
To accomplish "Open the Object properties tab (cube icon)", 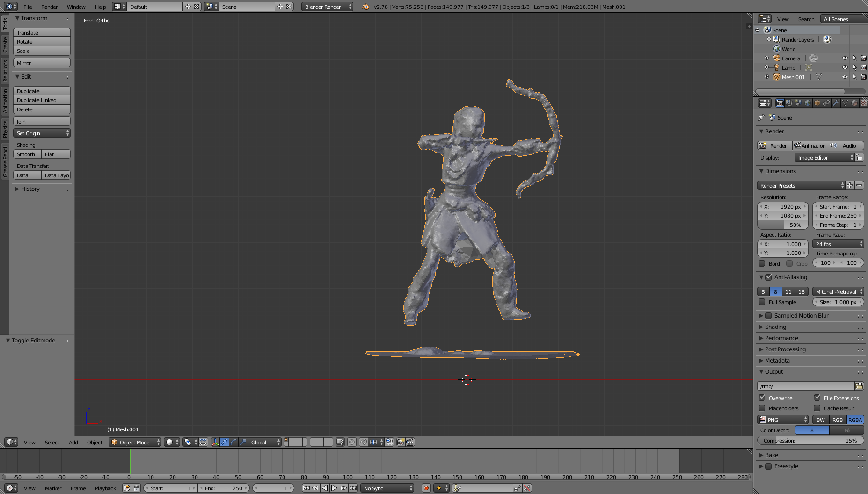I will pos(817,103).
